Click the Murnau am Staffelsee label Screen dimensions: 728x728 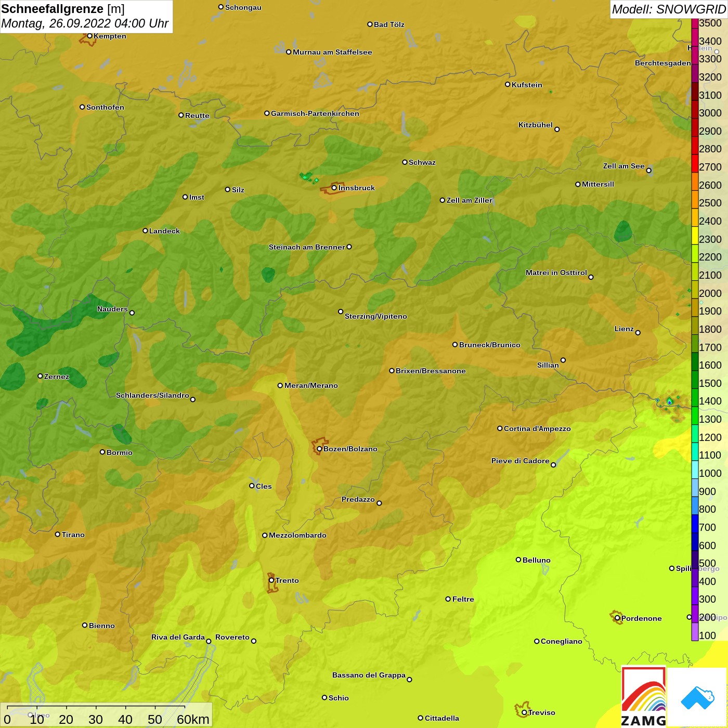point(332,52)
